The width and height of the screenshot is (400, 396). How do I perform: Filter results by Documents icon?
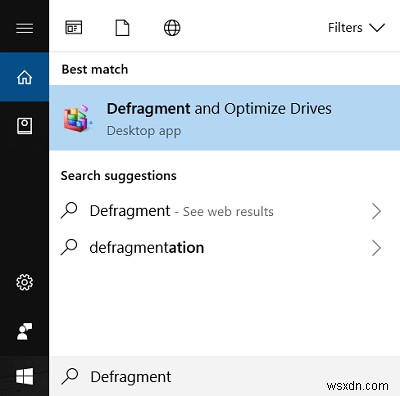[122, 28]
